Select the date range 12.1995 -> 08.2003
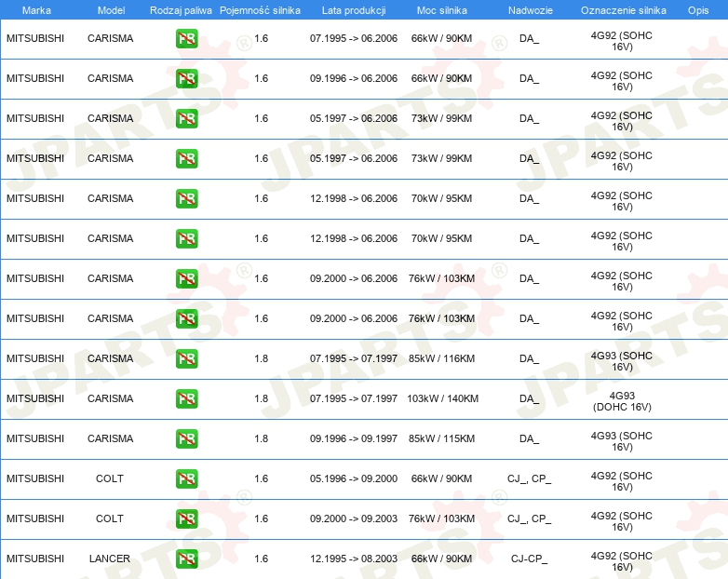The image size is (728, 579). pos(354,559)
